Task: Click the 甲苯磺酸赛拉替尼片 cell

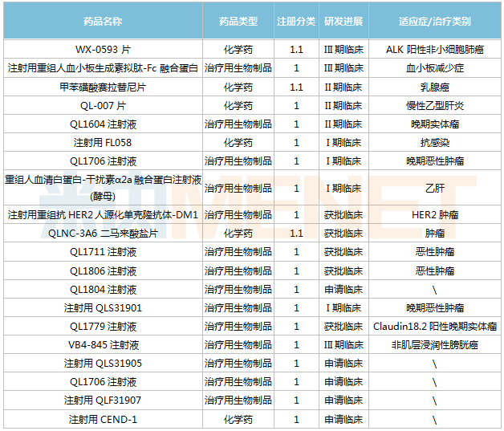Action: [103, 87]
